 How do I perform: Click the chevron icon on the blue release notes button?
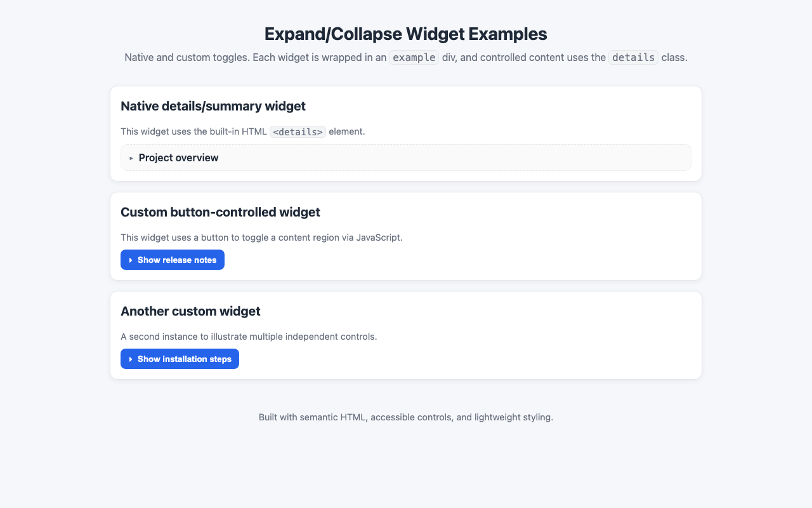[x=130, y=260]
